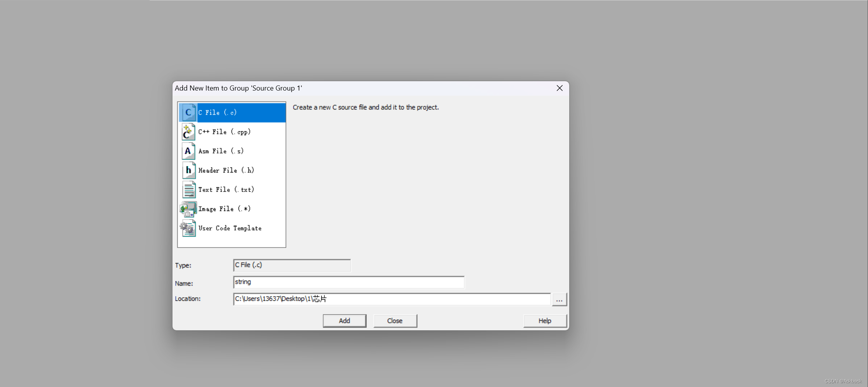Close the Add New Item dialog with X
868x387 pixels.
[x=559, y=88]
